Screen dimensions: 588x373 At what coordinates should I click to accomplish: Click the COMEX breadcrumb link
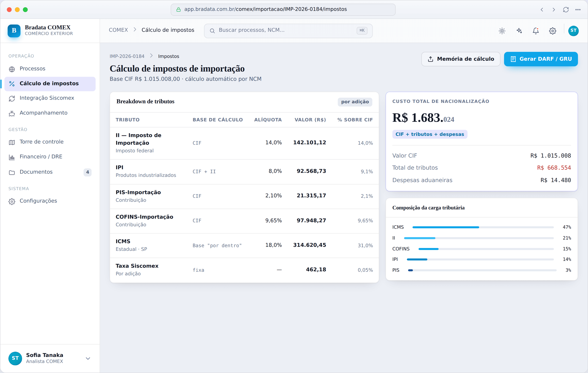[118, 30]
